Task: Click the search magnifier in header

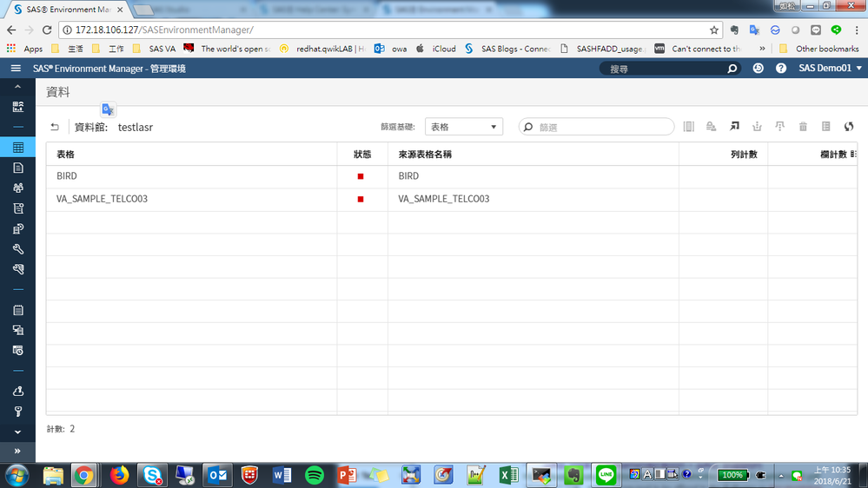Action: (x=732, y=69)
